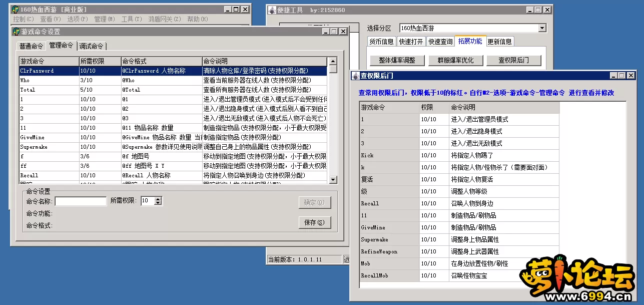This screenshot has width=644, height=305.
Task: Focus the 命令名称 input field
Action: 81,201
